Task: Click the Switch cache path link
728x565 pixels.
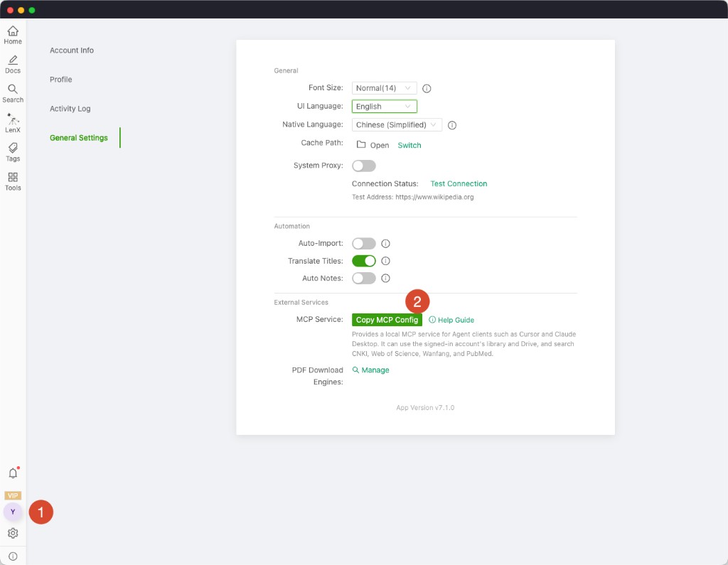Action: 409,145
